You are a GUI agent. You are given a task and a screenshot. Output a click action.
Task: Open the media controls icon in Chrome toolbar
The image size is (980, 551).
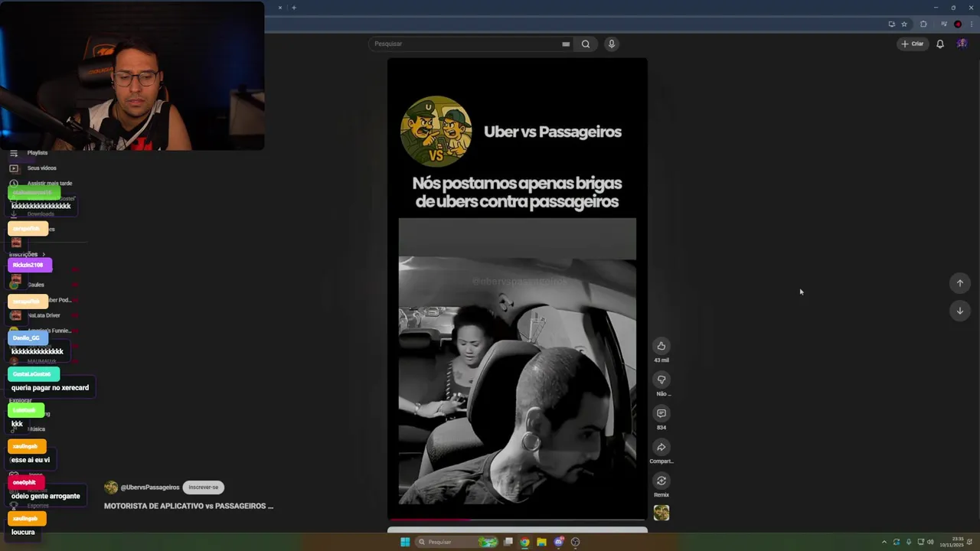point(944,24)
